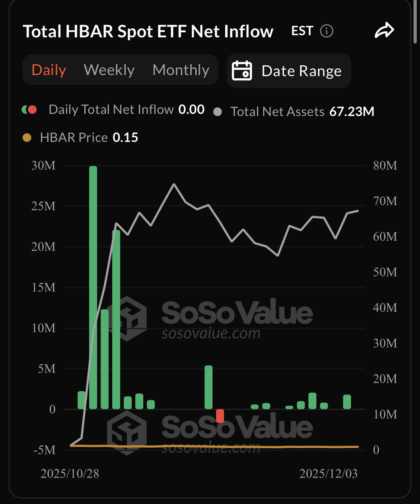Image resolution: width=420 pixels, height=504 pixels.
Task: Click the green-red Net Inflow legend dot
Action: (29, 110)
